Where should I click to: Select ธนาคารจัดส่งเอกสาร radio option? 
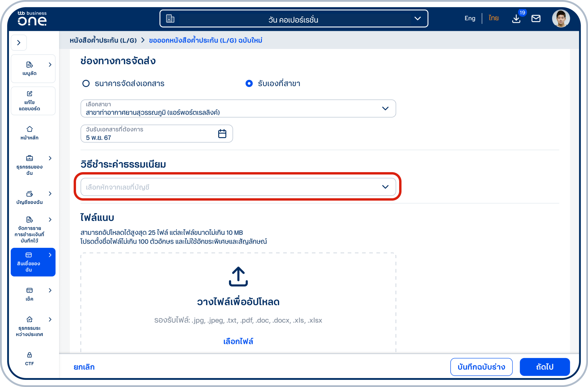click(x=86, y=83)
